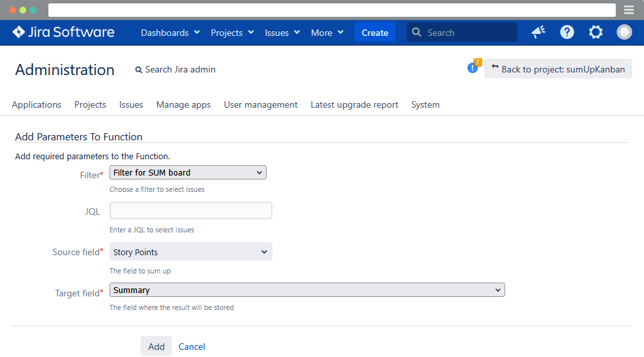Open the Issues menu in top navigation
The image size is (644, 357).
(282, 33)
